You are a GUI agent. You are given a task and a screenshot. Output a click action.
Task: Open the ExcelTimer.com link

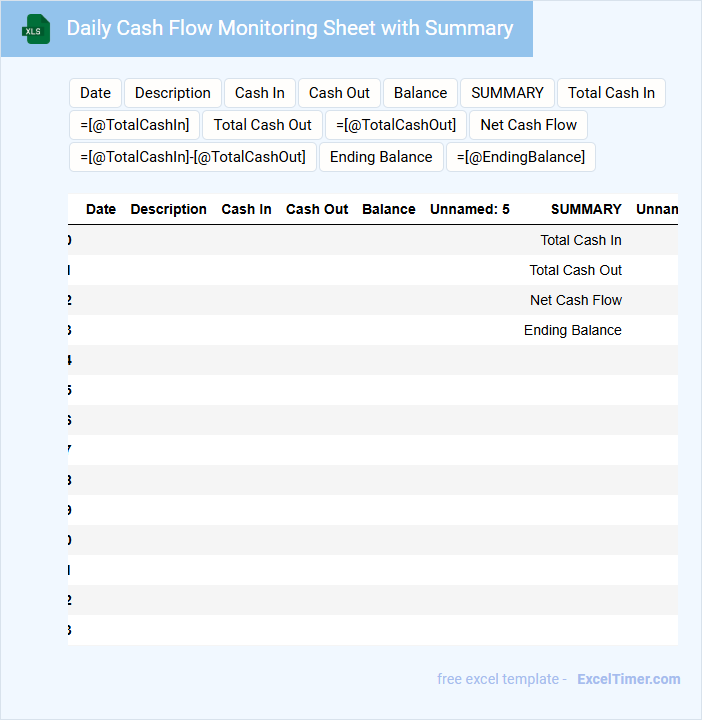628,679
